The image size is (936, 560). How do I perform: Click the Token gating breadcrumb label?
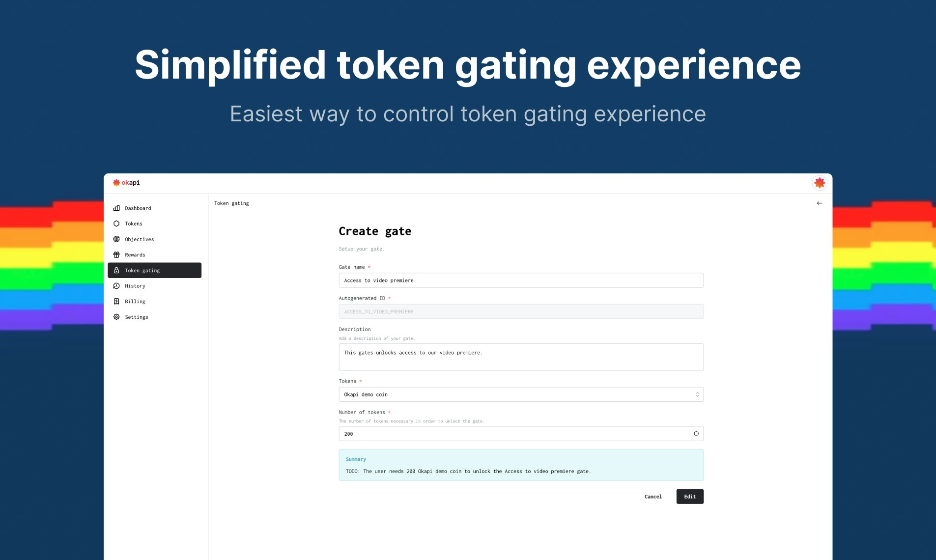click(231, 203)
